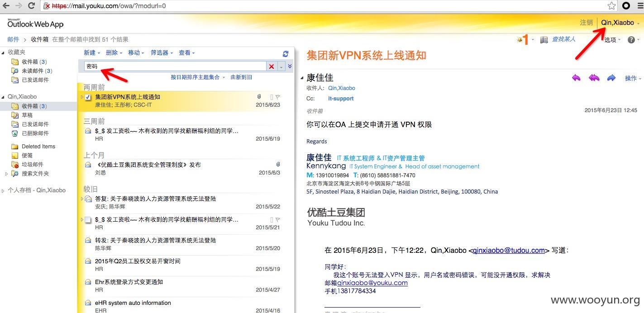The height and width of the screenshot is (313, 644).
Task: Open 收件箱 (3) under 收藏夹
Action: (34, 62)
